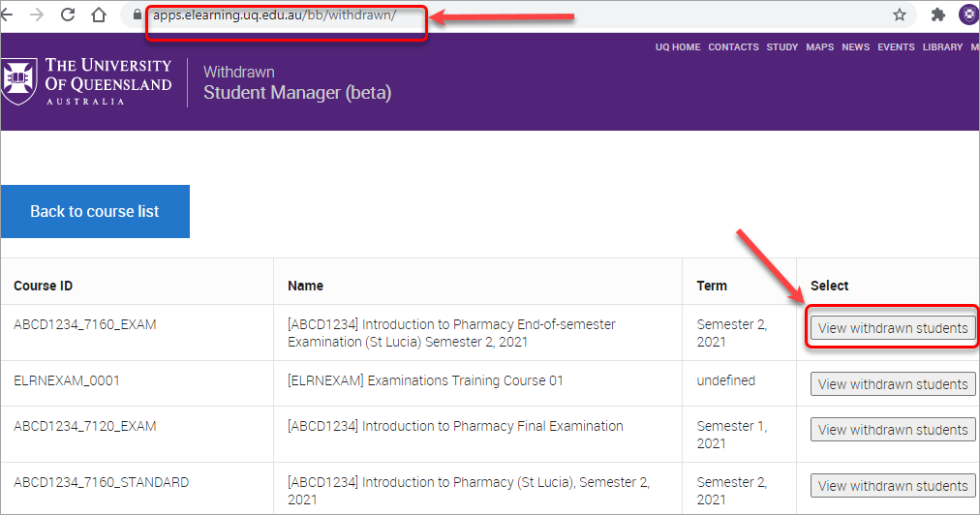Image resolution: width=980 pixels, height=515 pixels.
Task: View withdrawn students for ABCD1234_7160_EXAM
Action: pyautogui.click(x=893, y=328)
